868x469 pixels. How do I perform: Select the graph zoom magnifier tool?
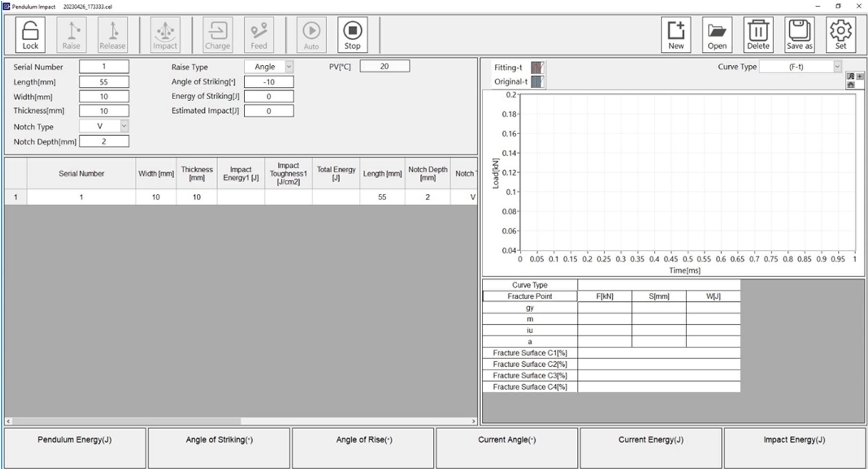(x=851, y=77)
